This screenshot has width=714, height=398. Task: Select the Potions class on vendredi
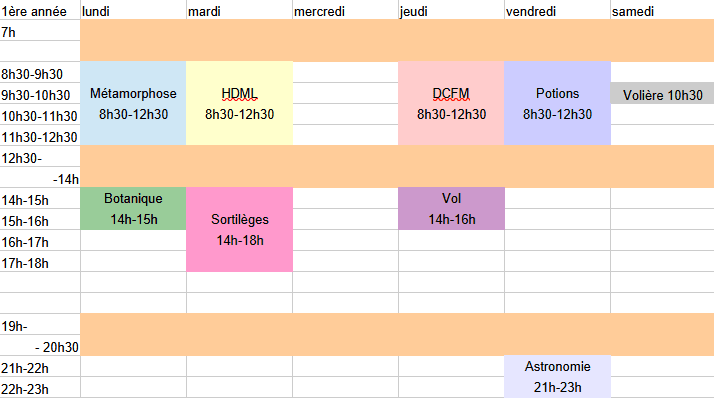click(x=557, y=103)
